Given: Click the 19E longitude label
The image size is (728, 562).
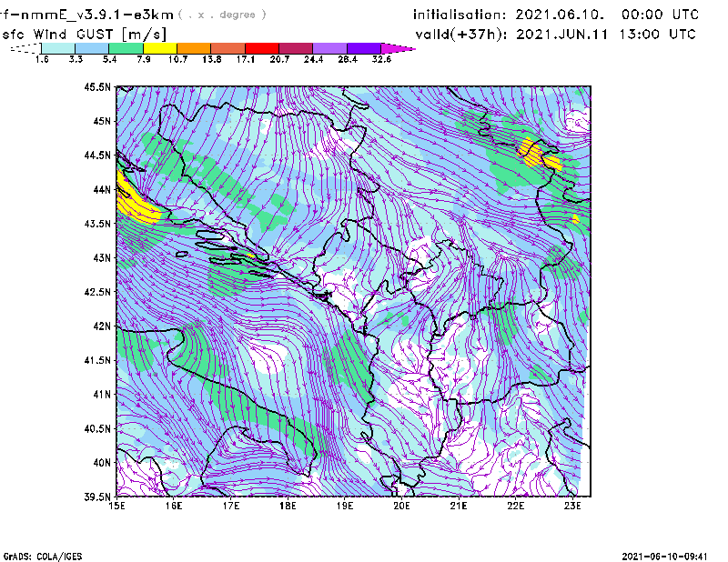Looking at the screenshot, I should pyautogui.click(x=345, y=506).
